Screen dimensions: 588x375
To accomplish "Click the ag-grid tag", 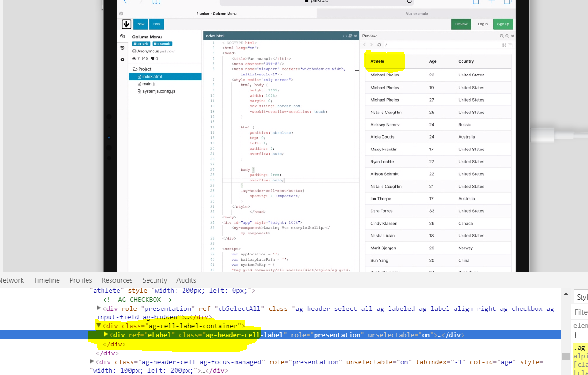I will (141, 44).
